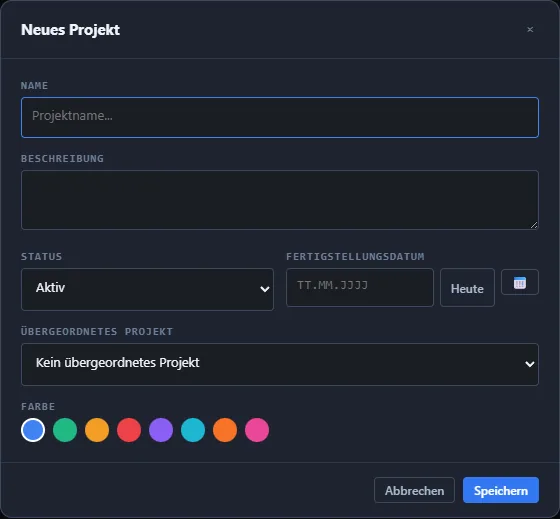This screenshot has width=560, height=519.
Task: Click the TT.MM.JJJJ date field
Action: pos(360,287)
